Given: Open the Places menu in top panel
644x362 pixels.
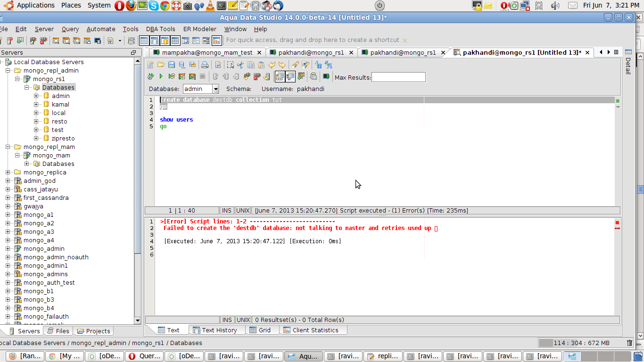Looking at the screenshot, I should [x=71, y=5].
